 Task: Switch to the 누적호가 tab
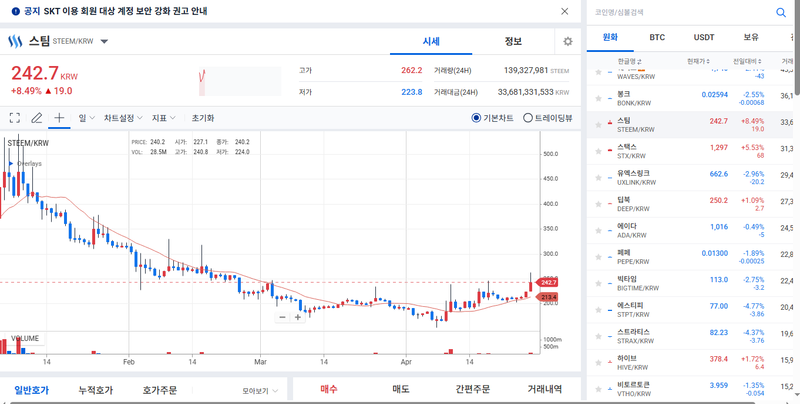(95, 390)
